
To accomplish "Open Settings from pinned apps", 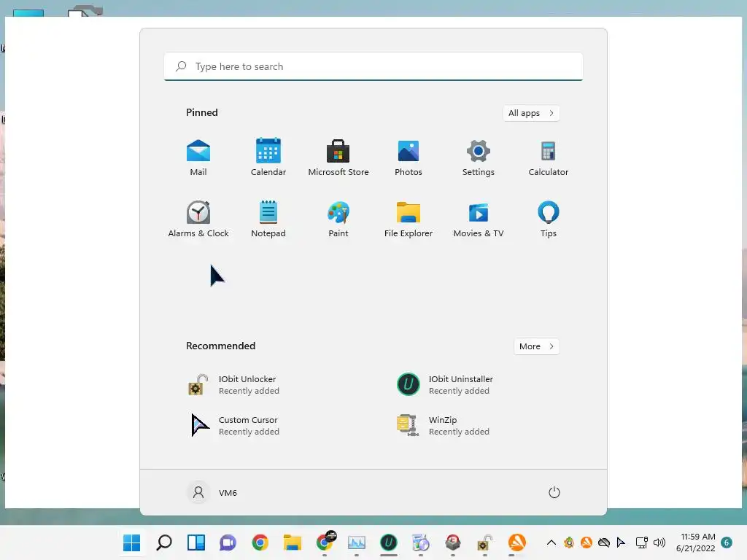I will (479, 158).
